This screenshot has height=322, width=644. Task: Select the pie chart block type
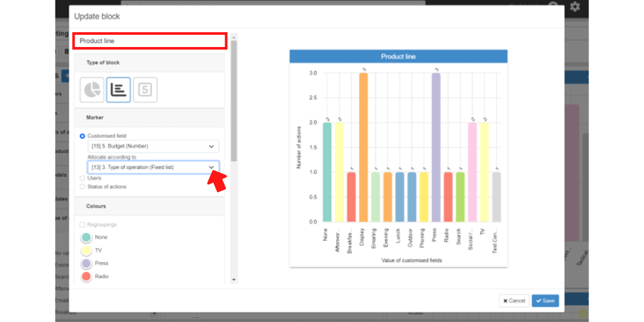(x=92, y=90)
